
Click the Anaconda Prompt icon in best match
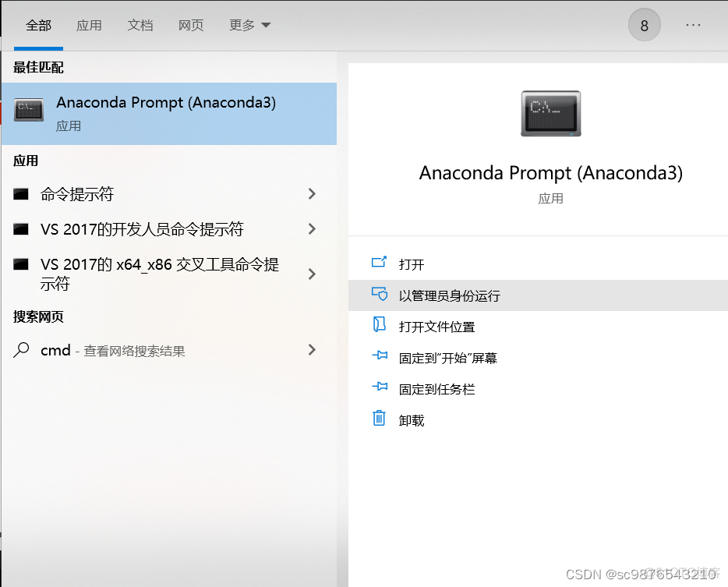click(x=29, y=110)
